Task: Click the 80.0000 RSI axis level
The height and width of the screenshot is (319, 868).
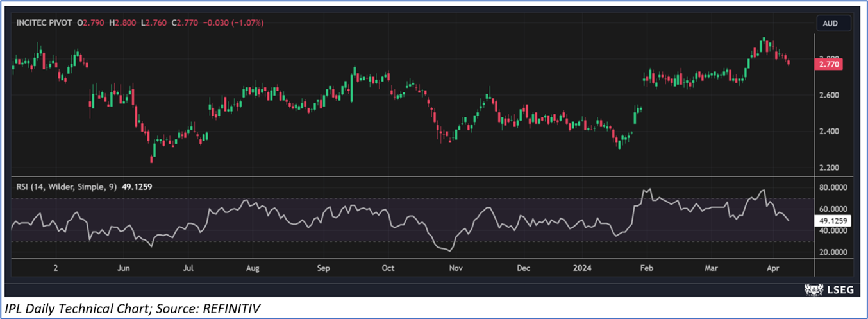Action: [x=832, y=188]
